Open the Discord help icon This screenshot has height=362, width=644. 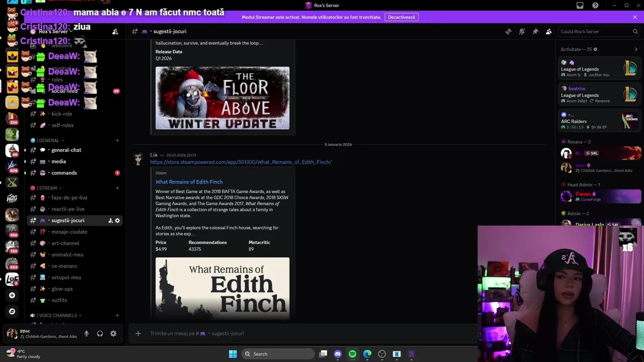pos(596,6)
